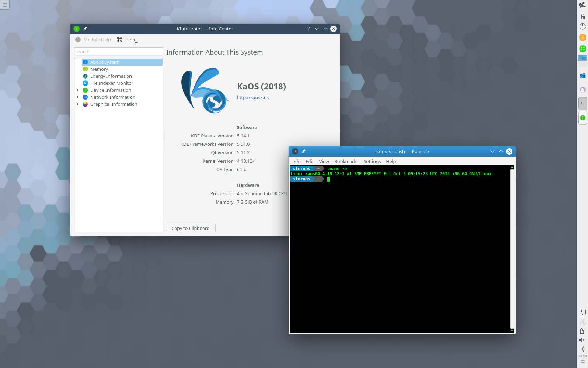Select the Konsole task in panel
This screenshot has height=368, width=588.
[x=582, y=104]
